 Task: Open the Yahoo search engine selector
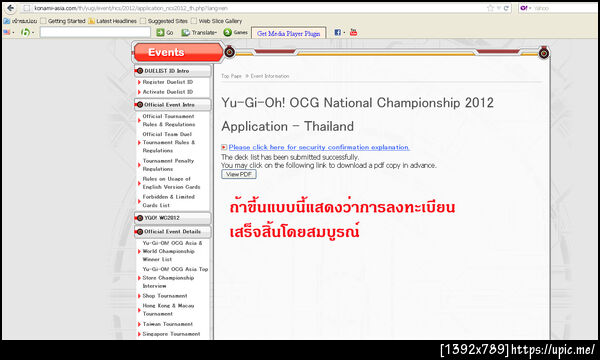(526, 8)
